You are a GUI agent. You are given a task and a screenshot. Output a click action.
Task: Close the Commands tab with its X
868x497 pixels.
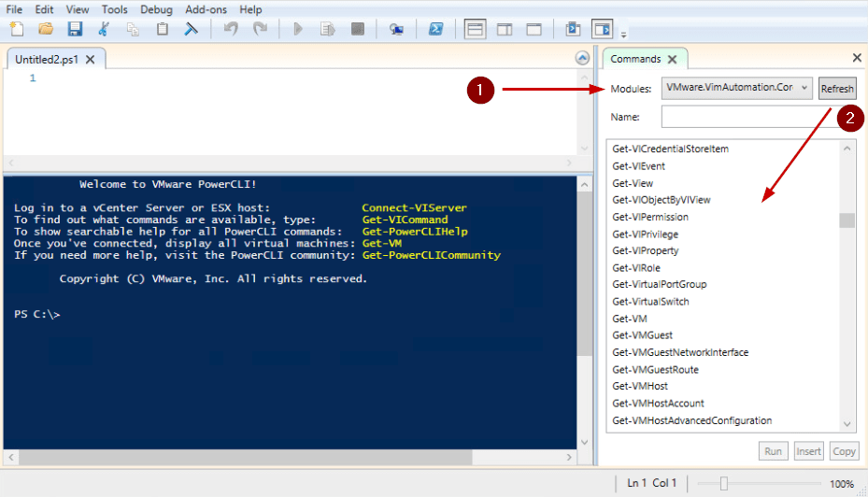(672, 59)
